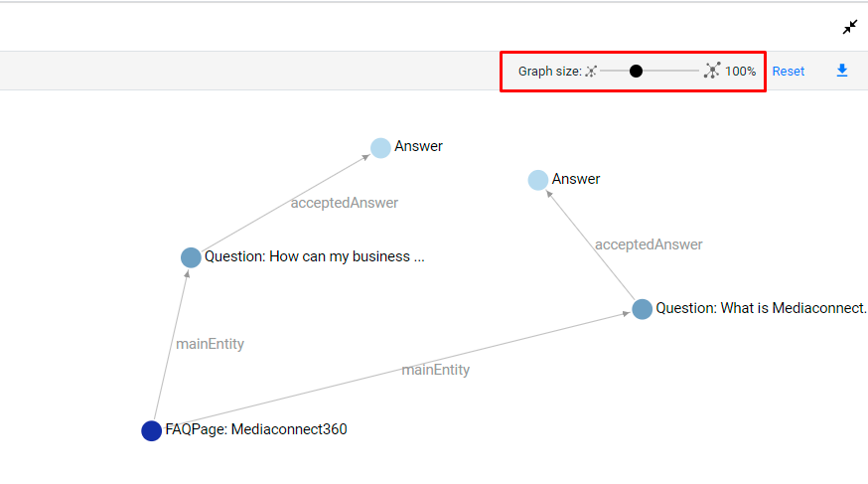
Task: Select the FAQPage: Mediaconnect360 node circle
Action: [x=151, y=431]
